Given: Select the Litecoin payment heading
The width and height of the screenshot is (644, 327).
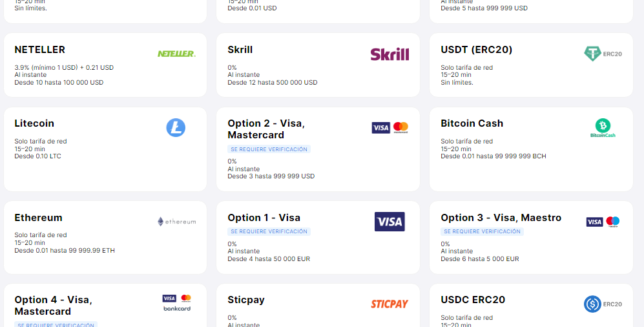Looking at the screenshot, I should (x=34, y=123).
